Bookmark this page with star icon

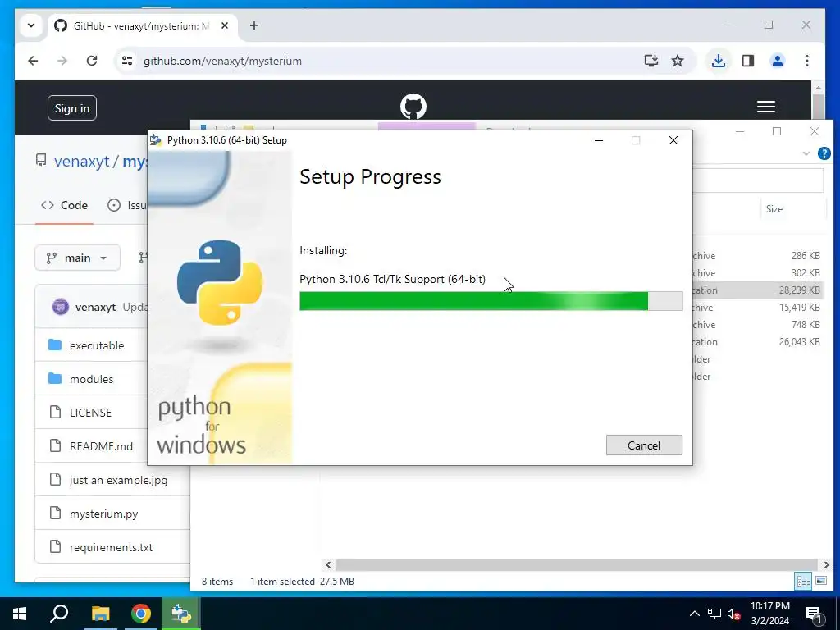coord(678,61)
